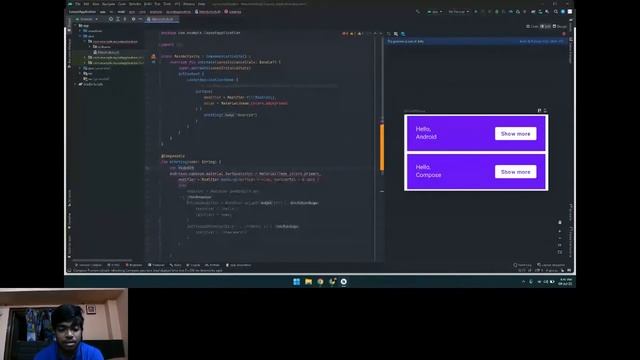Open the Terminal tool window
This screenshot has width=640, height=360.
[x=156, y=265]
